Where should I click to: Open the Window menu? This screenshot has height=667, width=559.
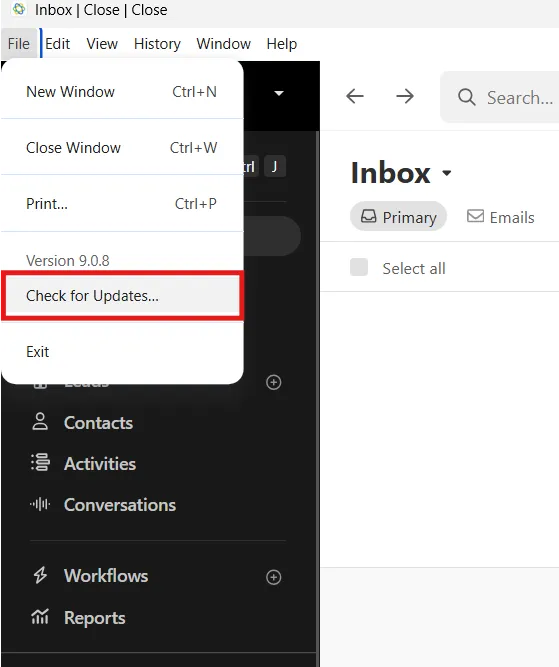pos(223,44)
